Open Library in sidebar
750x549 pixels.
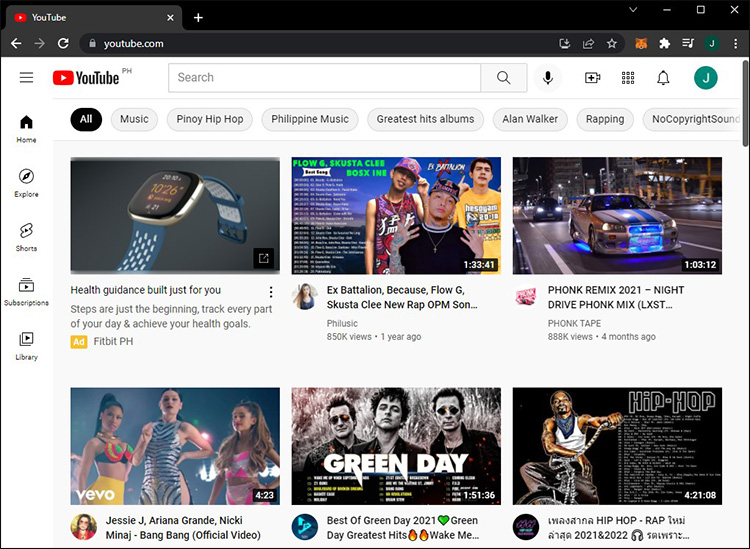[26, 345]
